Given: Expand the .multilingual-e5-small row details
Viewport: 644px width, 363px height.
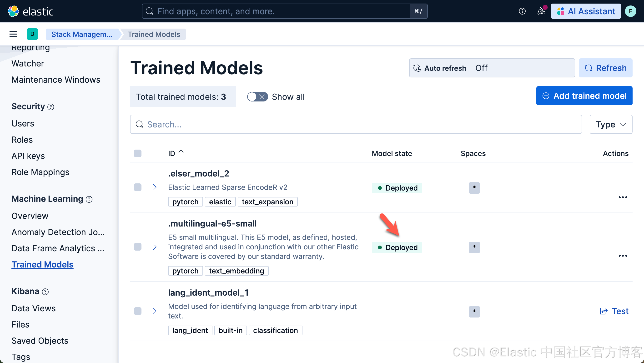Looking at the screenshot, I should 155,247.
